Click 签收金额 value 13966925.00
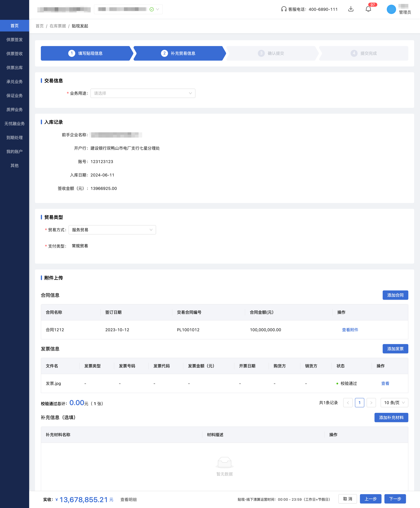 point(104,188)
